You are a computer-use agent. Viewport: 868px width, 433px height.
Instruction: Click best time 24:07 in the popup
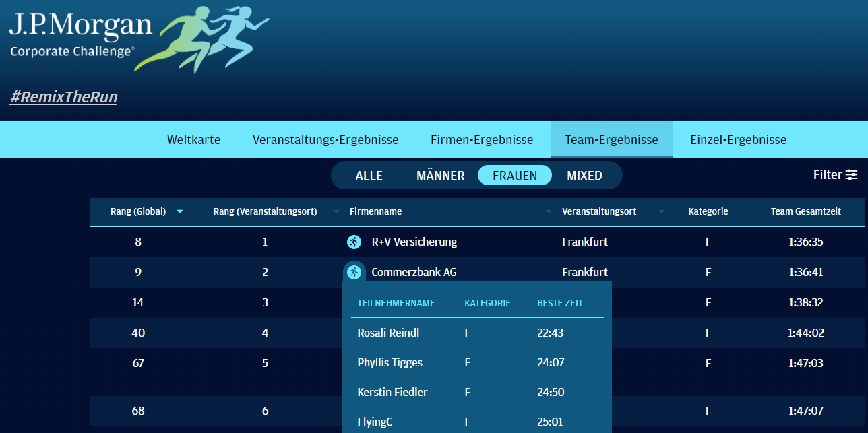[551, 362]
